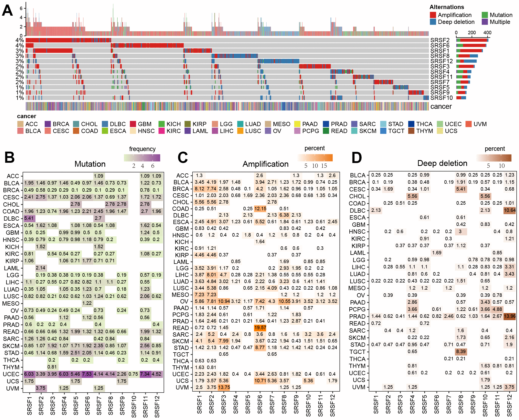Click the panel letter B label
Screen dimensions: 519x420
coord(10,157)
